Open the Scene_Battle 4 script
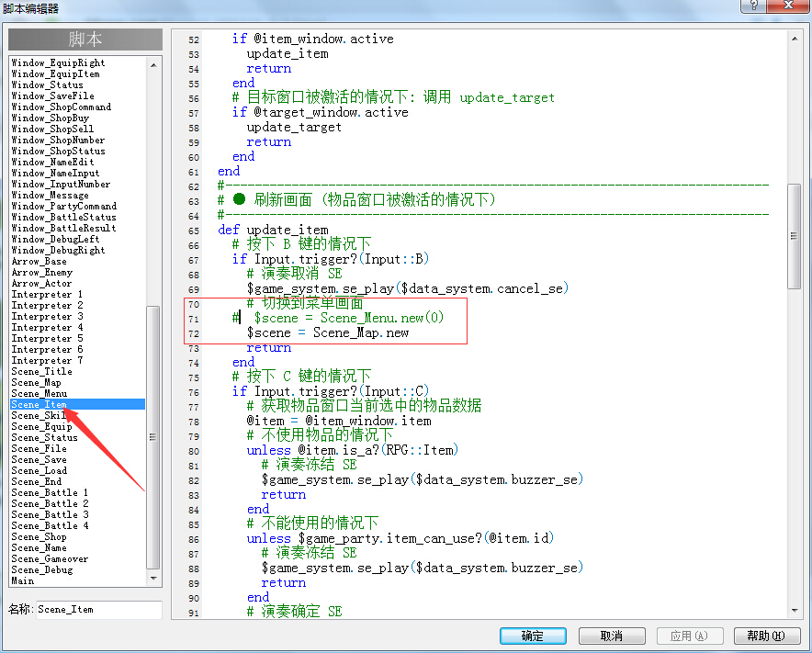The width and height of the screenshot is (812, 653). [x=50, y=525]
